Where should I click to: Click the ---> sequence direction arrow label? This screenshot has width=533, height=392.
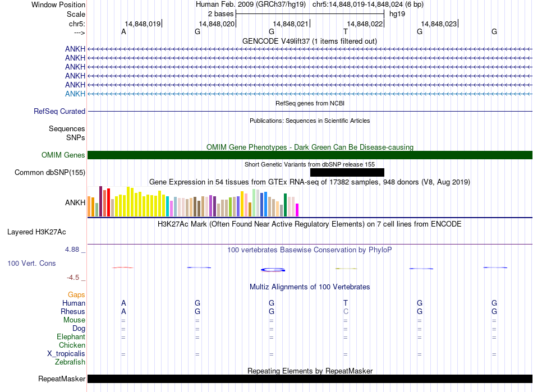point(80,33)
